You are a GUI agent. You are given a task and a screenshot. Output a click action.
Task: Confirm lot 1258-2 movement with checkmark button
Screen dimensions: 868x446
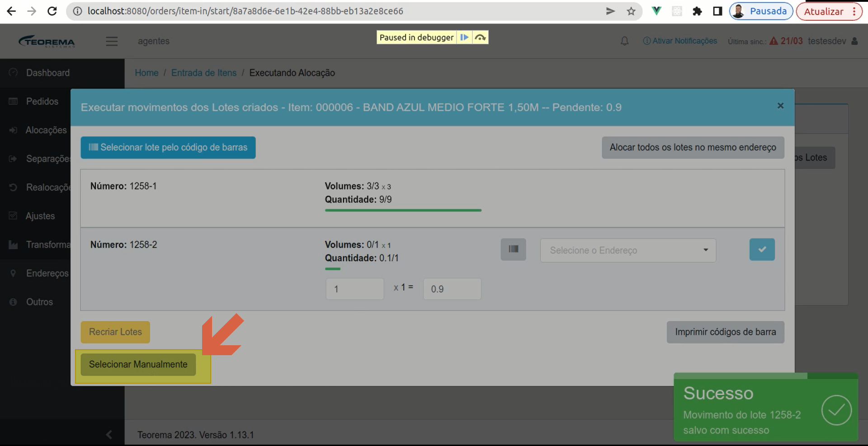click(x=762, y=249)
